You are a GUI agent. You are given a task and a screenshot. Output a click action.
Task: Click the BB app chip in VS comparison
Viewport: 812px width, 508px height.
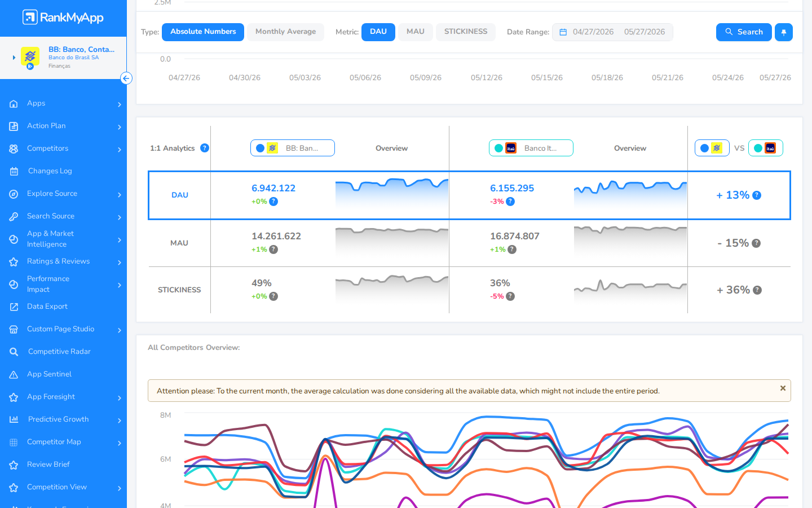coord(712,148)
